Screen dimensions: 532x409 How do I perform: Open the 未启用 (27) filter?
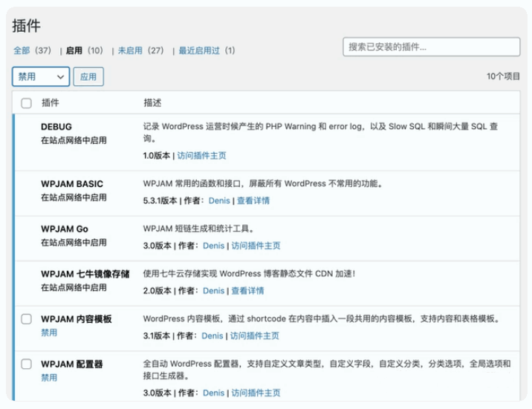(x=141, y=50)
